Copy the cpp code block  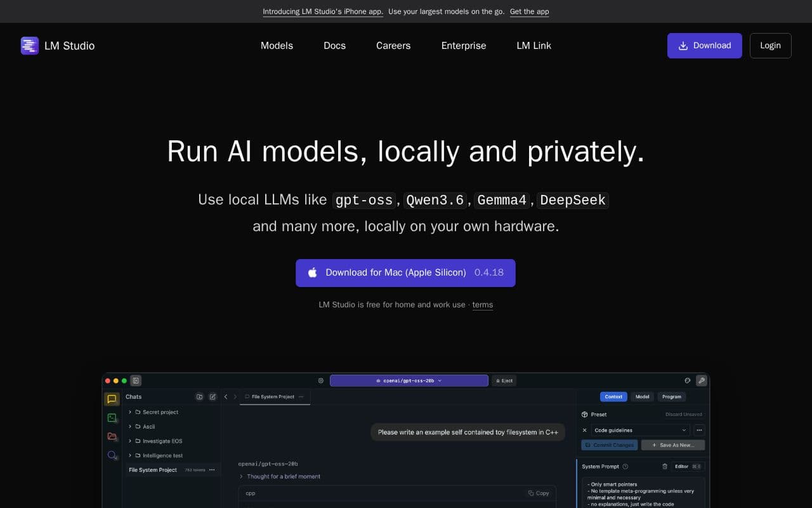pyautogui.click(x=539, y=493)
